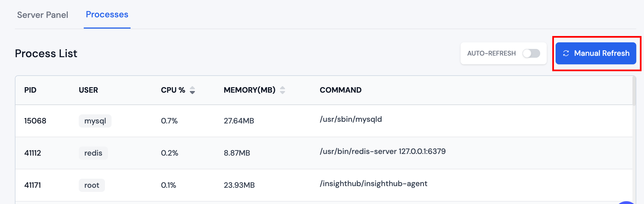Click the /usr/sbin/mysqld command text
644x204 pixels.
[351, 119]
